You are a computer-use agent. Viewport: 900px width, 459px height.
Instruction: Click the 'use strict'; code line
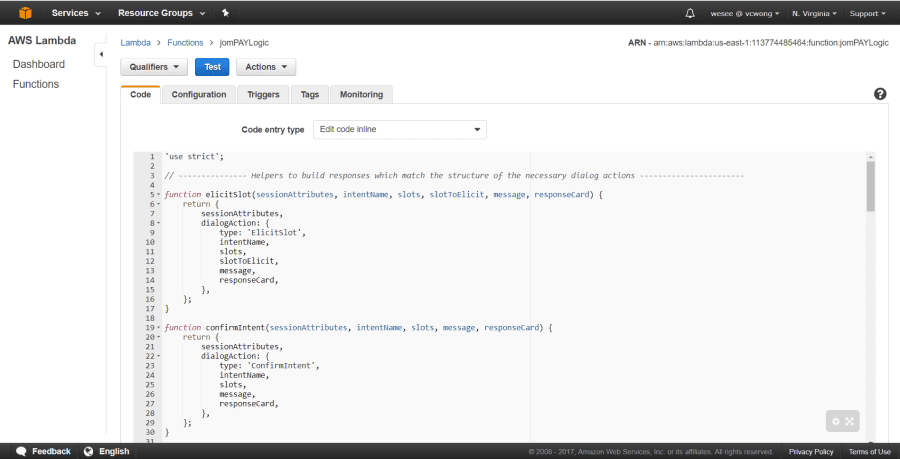(x=194, y=157)
